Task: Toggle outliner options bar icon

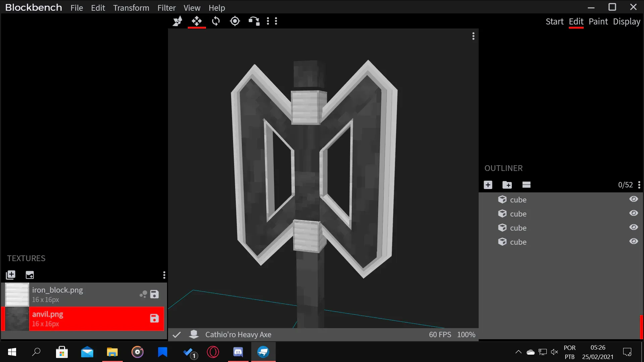Action: tap(526, 185)
